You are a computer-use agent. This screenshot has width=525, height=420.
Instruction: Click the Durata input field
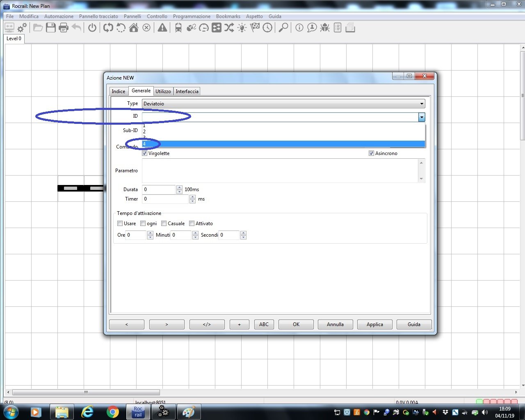coord(159,189)
